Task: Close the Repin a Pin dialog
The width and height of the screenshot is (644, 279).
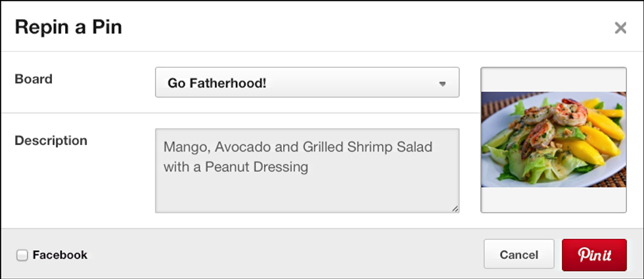Action: [620, 28]
